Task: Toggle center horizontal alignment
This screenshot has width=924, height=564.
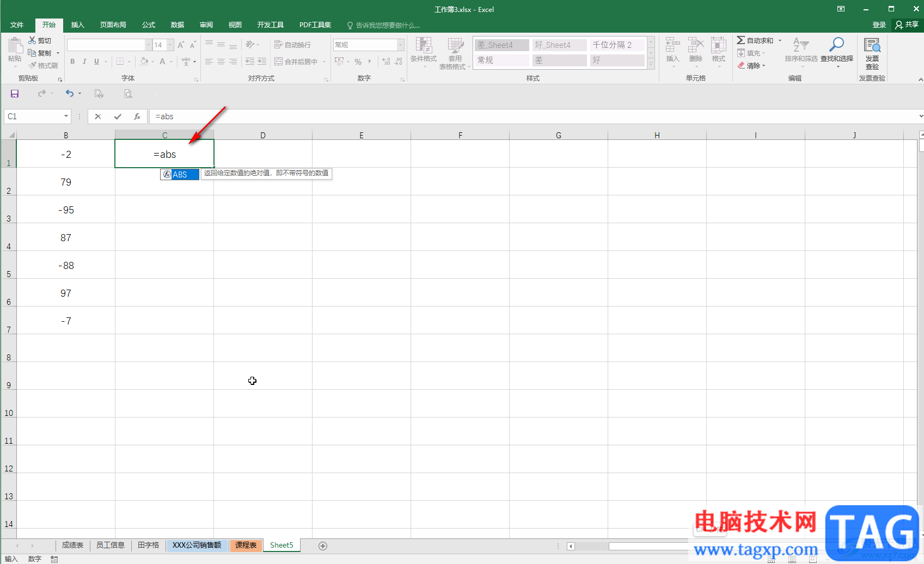Action: tap(221, 62)
